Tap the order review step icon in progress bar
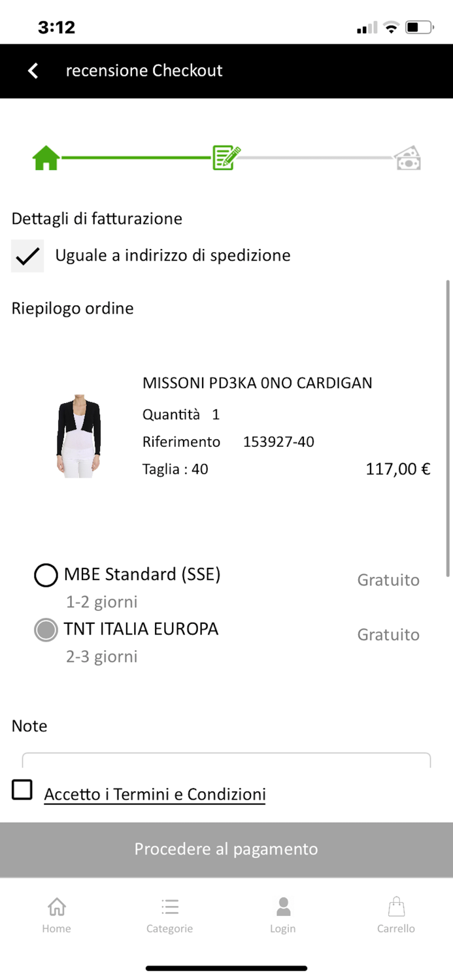453x980 pixels. (226, 157)
